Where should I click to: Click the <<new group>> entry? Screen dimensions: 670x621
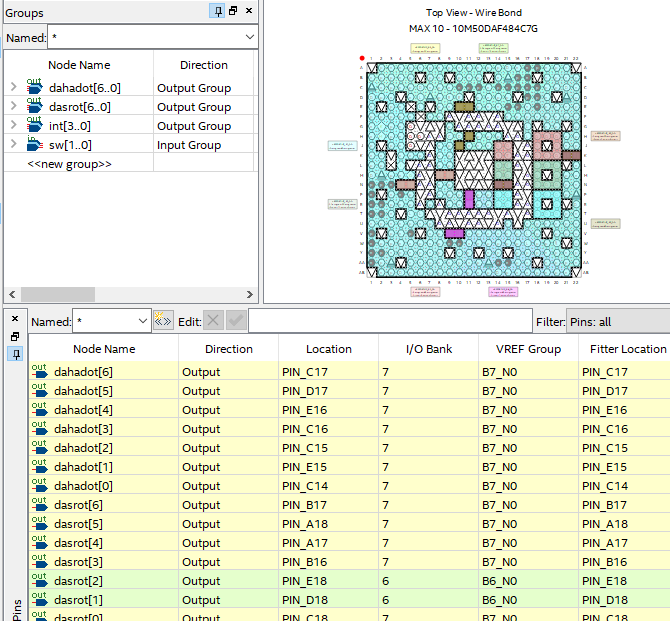coord(69,163)
